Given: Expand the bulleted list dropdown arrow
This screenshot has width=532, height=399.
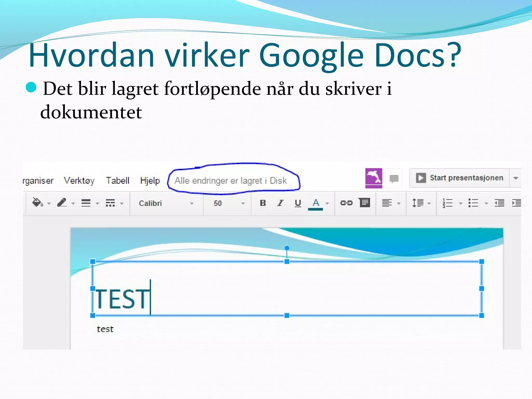Looking at the screenshot, I should coord(486,204).
